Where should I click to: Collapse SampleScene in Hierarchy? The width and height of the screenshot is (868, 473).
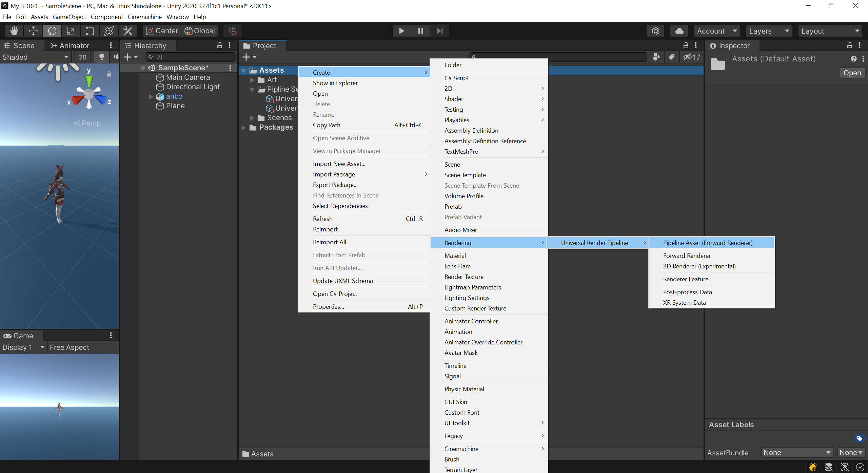click(143, 68)
